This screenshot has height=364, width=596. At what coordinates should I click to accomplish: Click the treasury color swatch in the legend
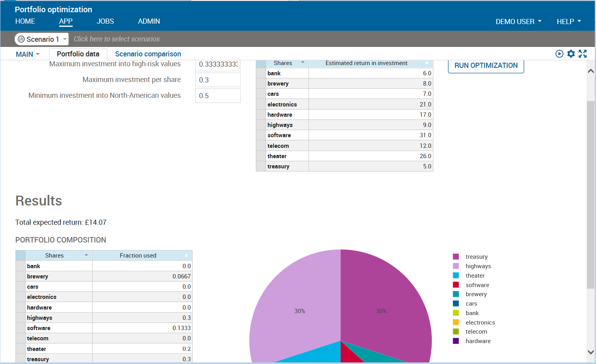pyautogui.click(x=455, y=256)
